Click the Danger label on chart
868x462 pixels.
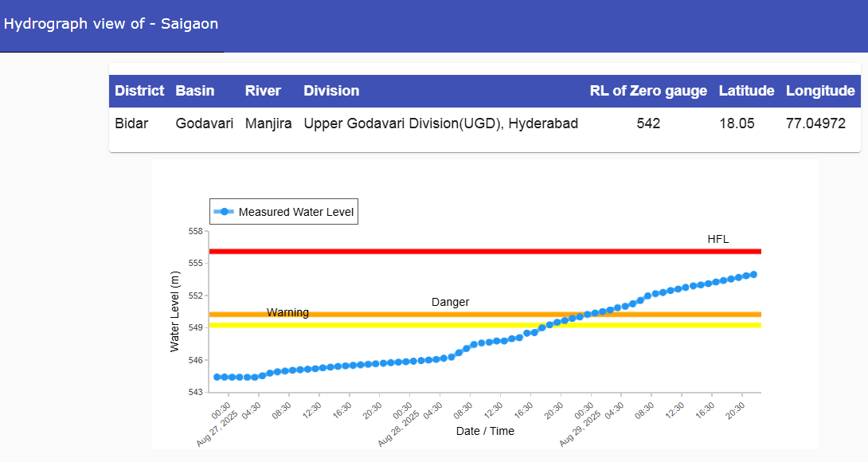450,302
